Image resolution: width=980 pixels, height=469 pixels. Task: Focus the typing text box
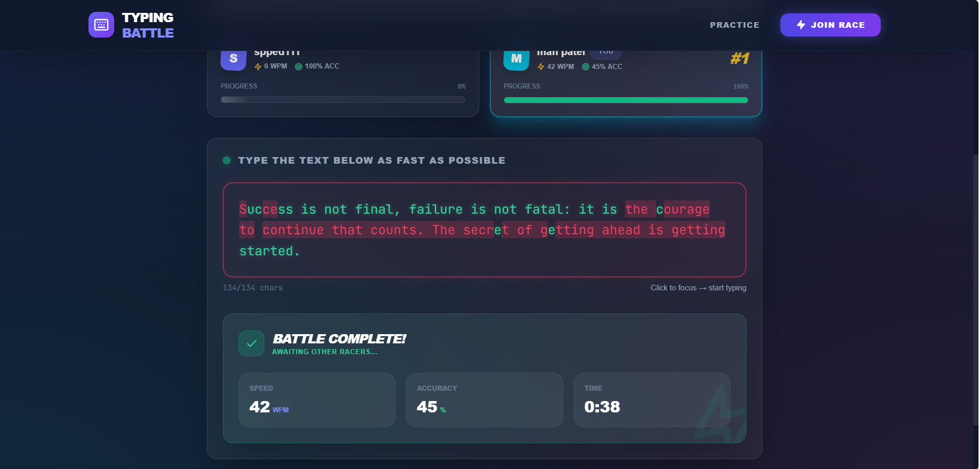coord(485,230)
